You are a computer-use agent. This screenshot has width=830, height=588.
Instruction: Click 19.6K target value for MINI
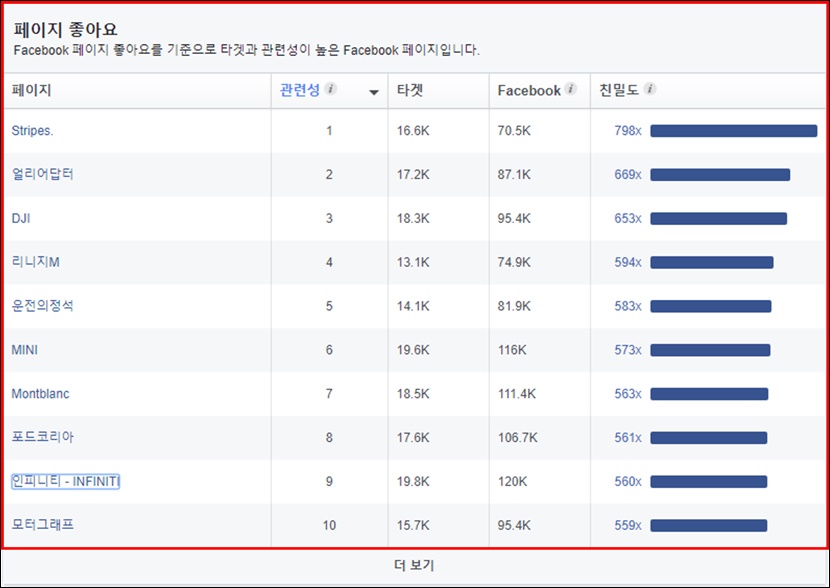[413, 350]
